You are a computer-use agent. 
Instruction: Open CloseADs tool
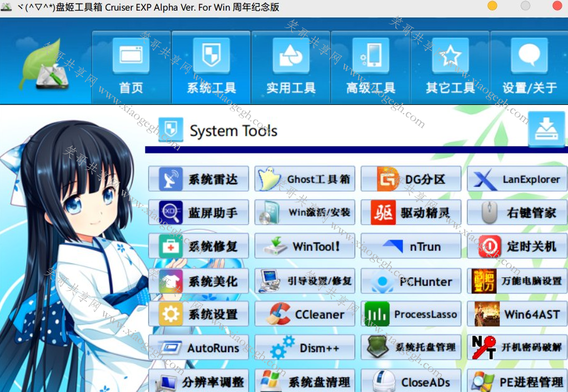coord(411,380)
